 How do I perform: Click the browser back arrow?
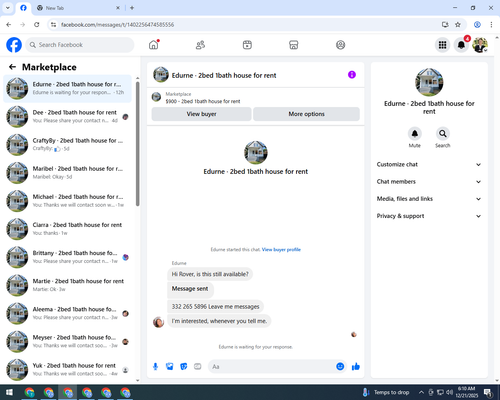coord(9,25)
